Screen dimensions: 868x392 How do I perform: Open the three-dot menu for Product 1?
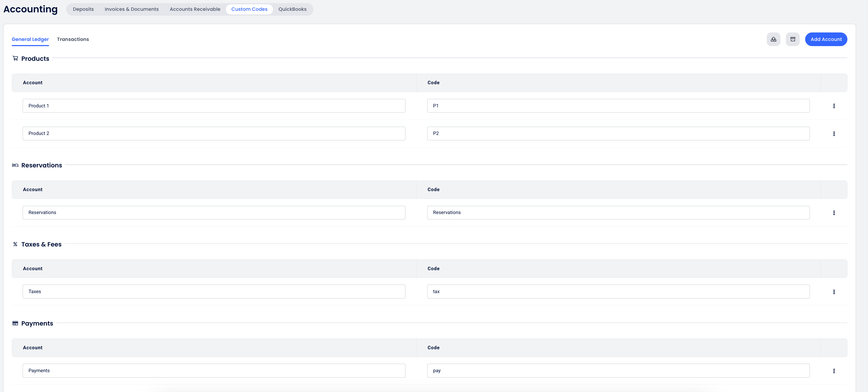[834, 106]
